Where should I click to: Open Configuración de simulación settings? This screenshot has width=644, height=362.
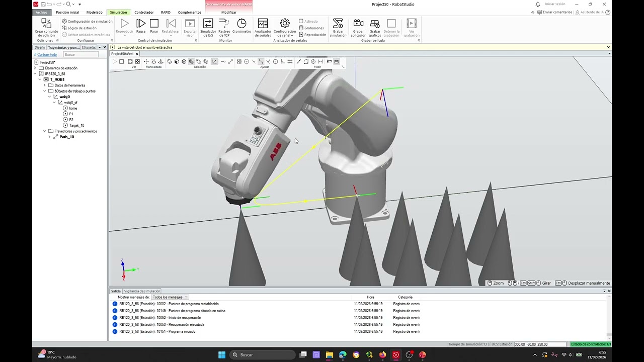point(87,22)
